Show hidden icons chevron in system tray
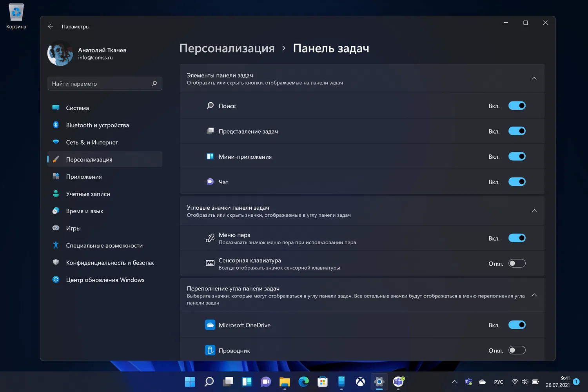 point(455,382)
